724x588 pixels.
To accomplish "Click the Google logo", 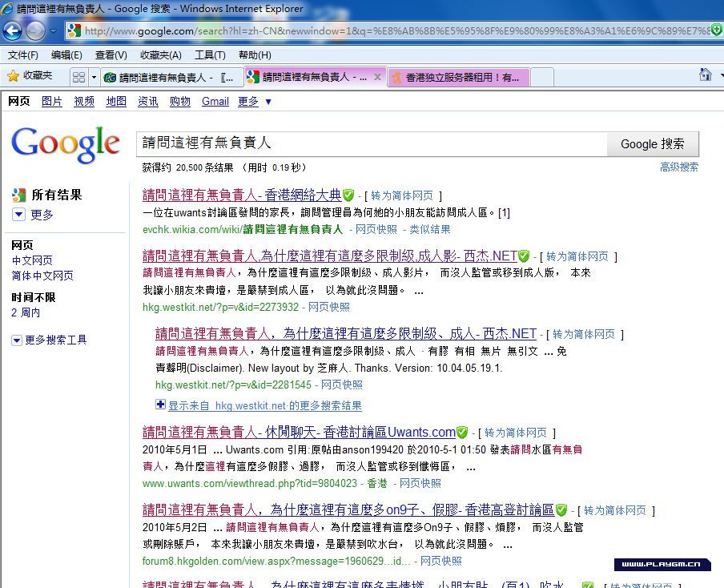I will tap(66, 144).
